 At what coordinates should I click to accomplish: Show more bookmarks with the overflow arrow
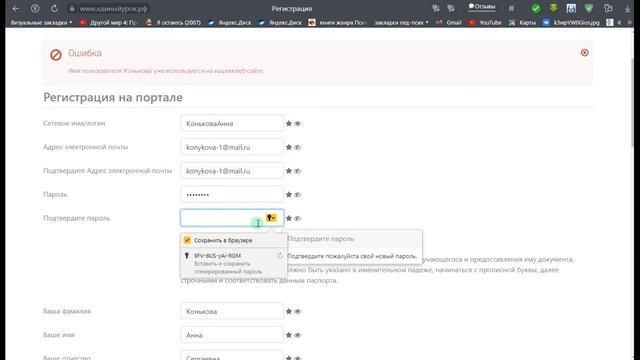click(629, 22)
